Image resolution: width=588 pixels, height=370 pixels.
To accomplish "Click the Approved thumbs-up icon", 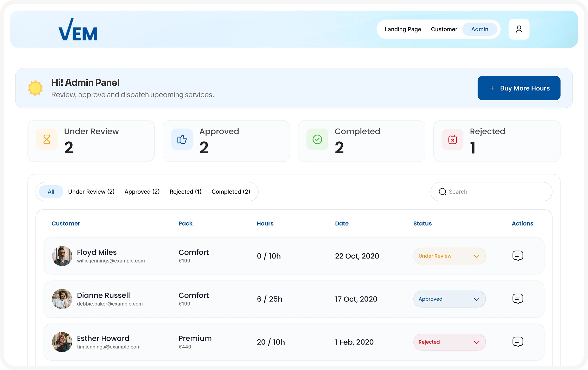I will [x=182, y=139].
